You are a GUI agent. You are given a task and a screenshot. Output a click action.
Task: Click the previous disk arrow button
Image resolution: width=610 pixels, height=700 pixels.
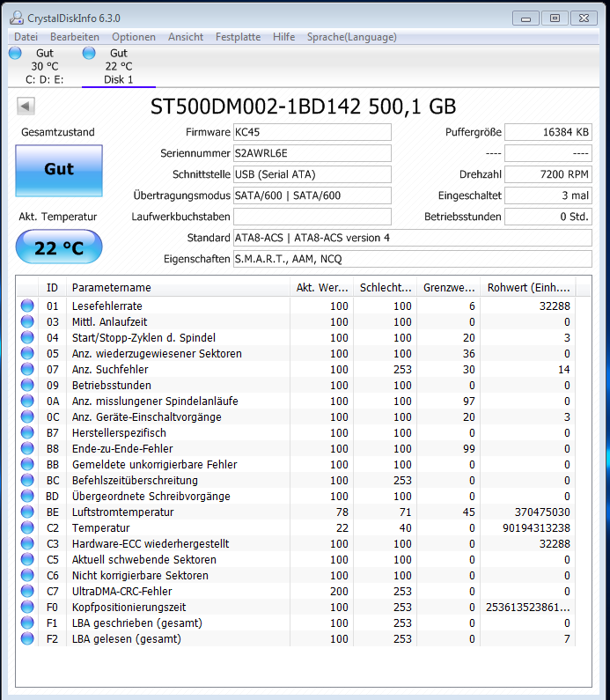pyautogui.click(x=26, y=107)
